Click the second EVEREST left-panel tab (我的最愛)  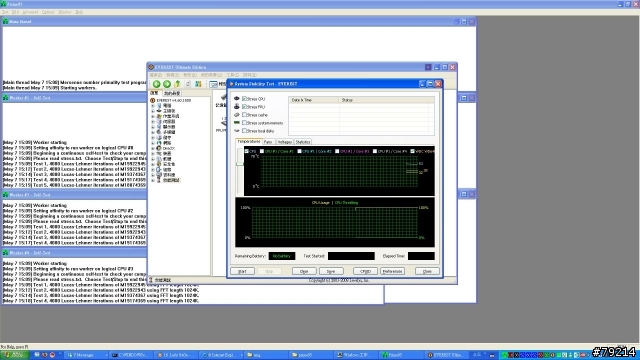point(172,93)
